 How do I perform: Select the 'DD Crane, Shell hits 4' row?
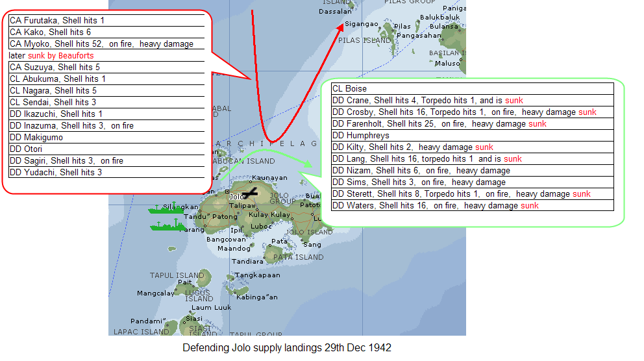[x=473, y=100]
